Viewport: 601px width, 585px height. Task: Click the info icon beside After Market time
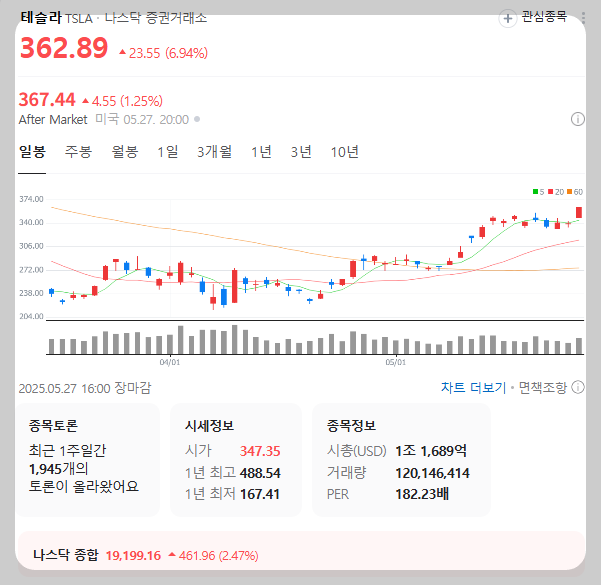(x=578, y=119)
